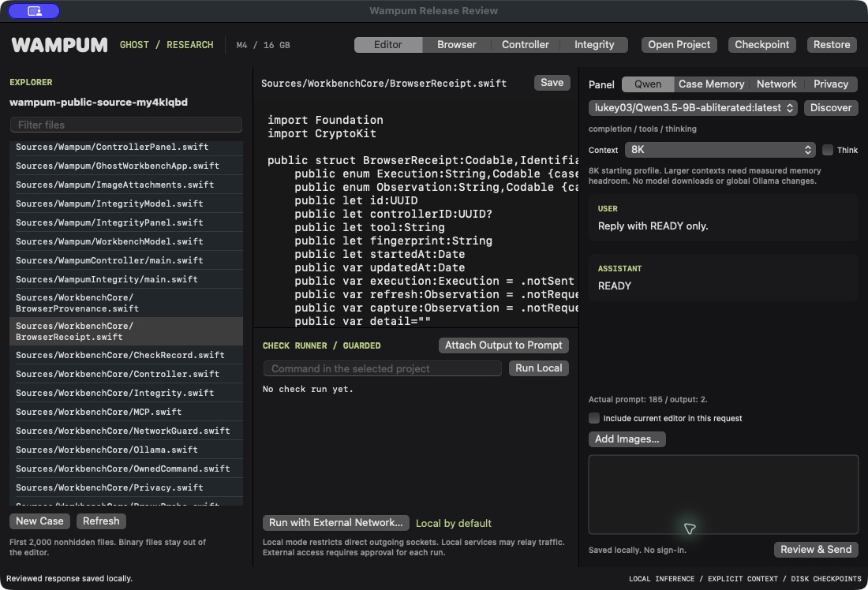
Task: Select the Privacy panel tab
Action: (830, 84)
